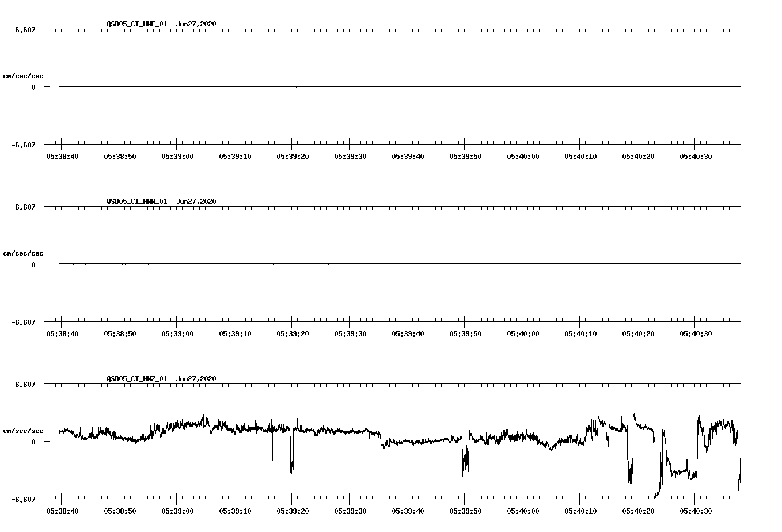Viewport: 782px width, 532px height.
Task: Click 05:38:40 time label under HNN plot
Action: [62, 334]
